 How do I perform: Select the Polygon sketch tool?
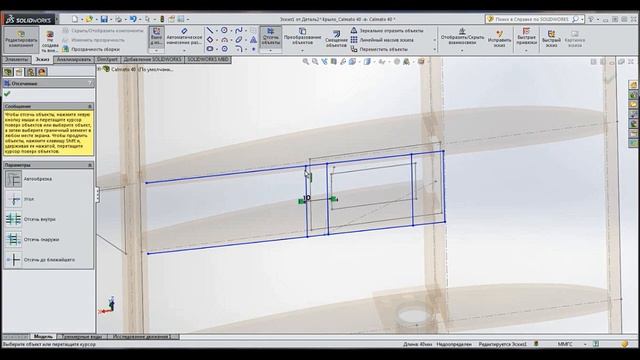point(224,49)
